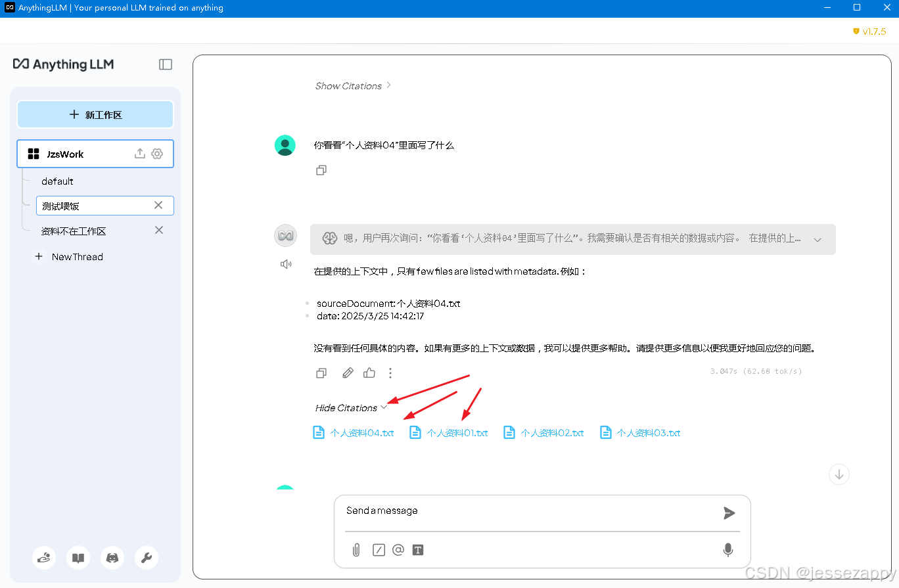Open JzsWork workspace settings gear
The image size is (899, 588).
(157, 154)
